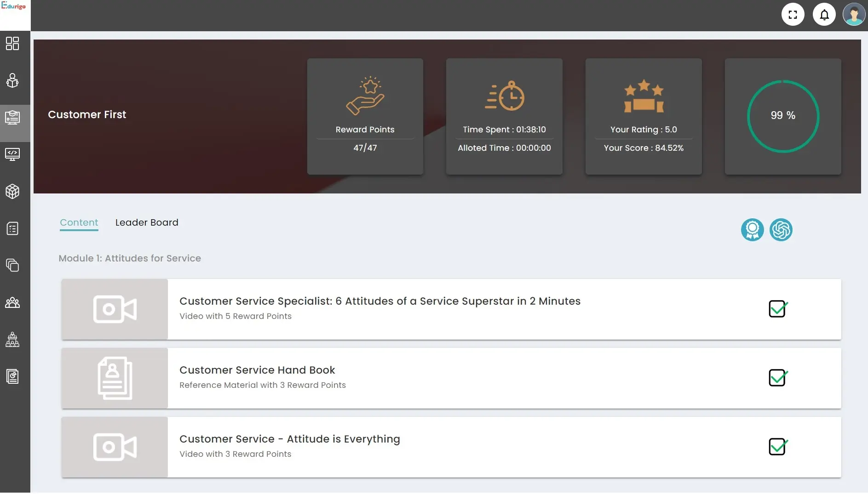Click 'Module 1: Attitudes for Service' heading
The height and width of the screenshot is (494, 868).
[x=130, y=258]
